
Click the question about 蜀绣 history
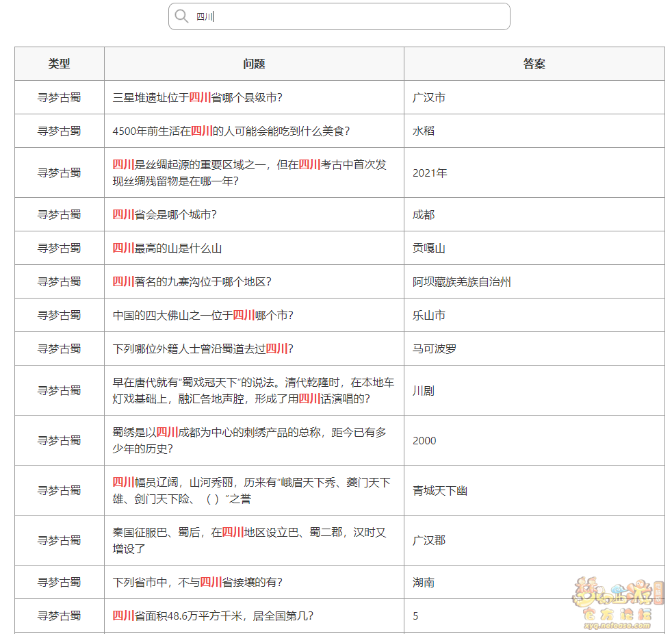coord(250,440)
